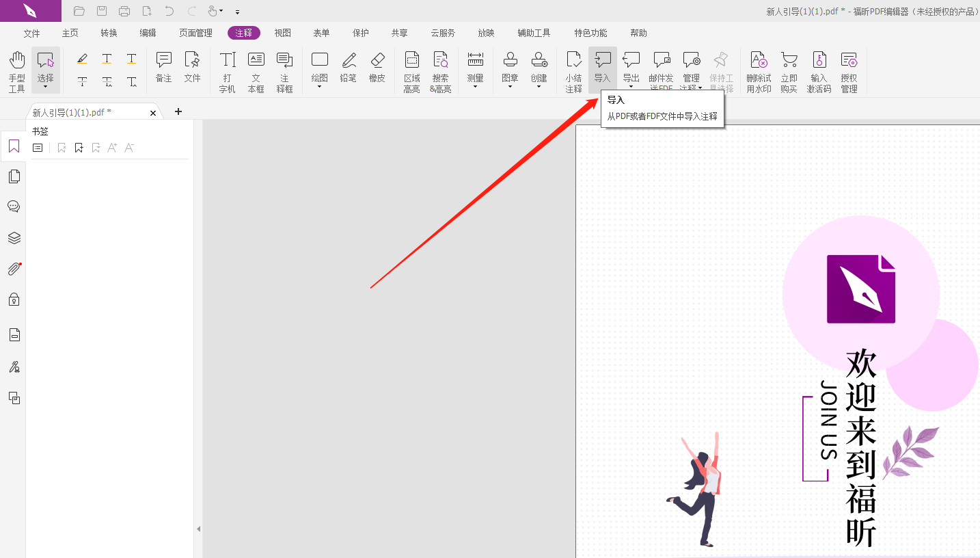Switch to the View (视图) ribbon tab

pos(282,33)
